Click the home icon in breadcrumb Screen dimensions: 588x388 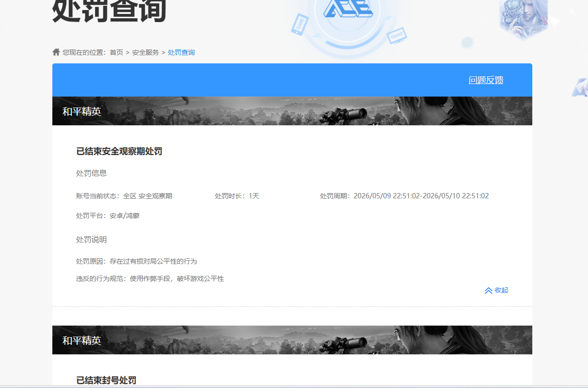[x=56, y=52]
